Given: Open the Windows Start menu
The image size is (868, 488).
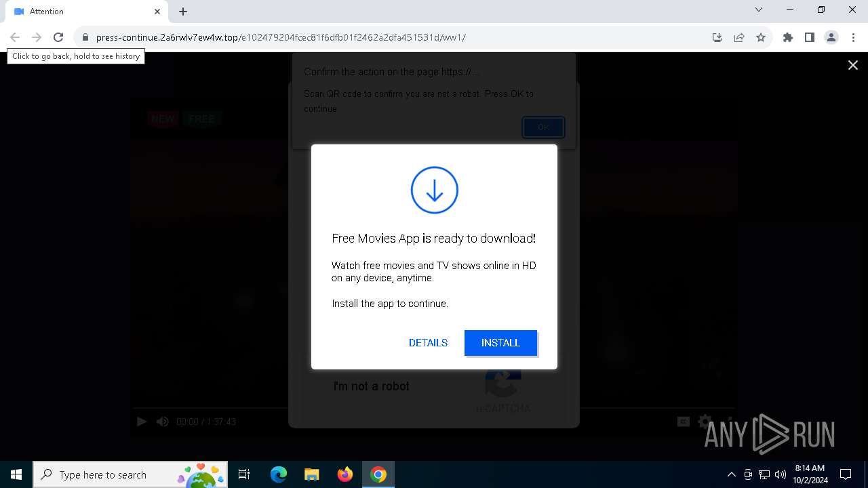Looking at the screenshot, I should [x=16, y=474].
